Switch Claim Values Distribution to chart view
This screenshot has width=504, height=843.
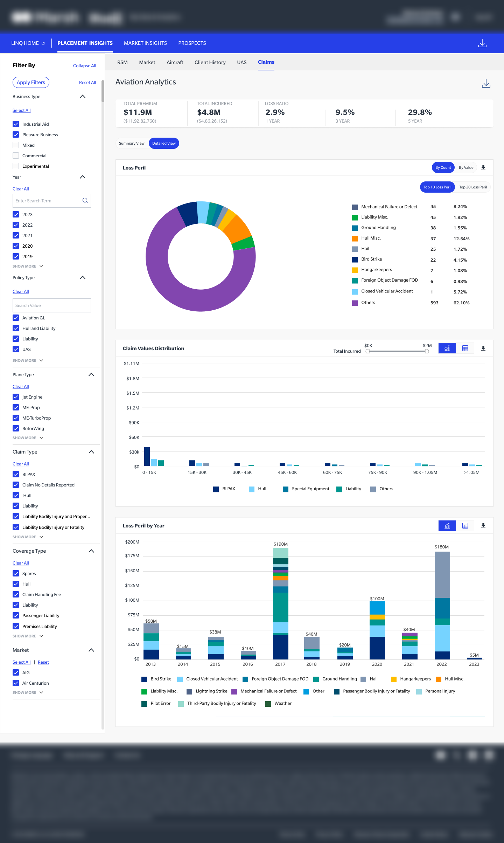pos(447,348)
